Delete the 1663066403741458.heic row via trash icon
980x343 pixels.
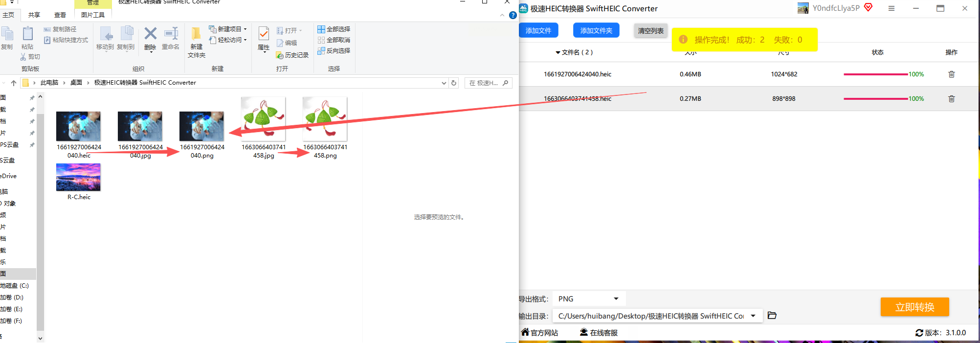click(x=952, y=99)
